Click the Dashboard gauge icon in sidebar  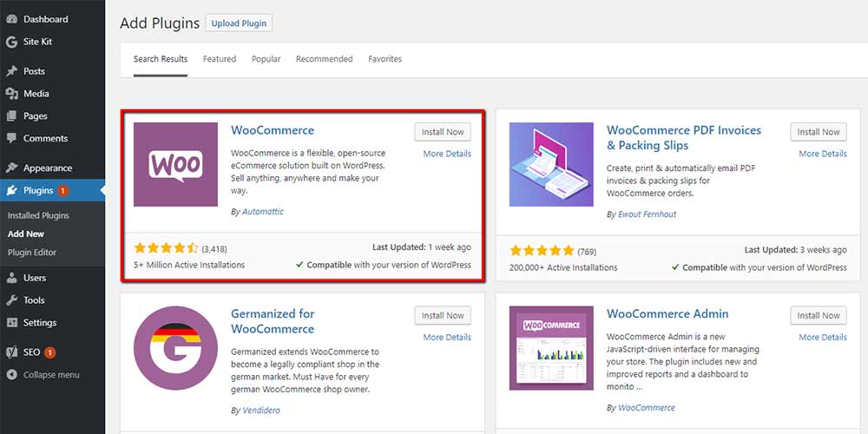[11, 19]
